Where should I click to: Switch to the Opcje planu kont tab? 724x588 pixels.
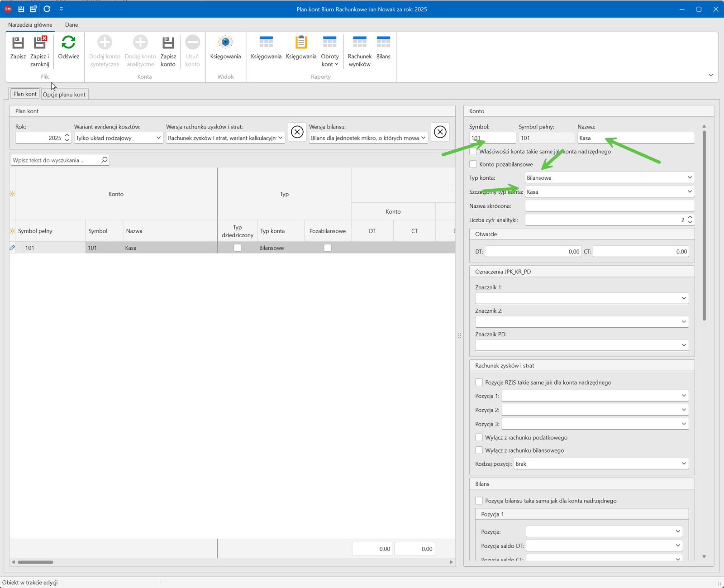pyautogui.click(x=64, y=95)
